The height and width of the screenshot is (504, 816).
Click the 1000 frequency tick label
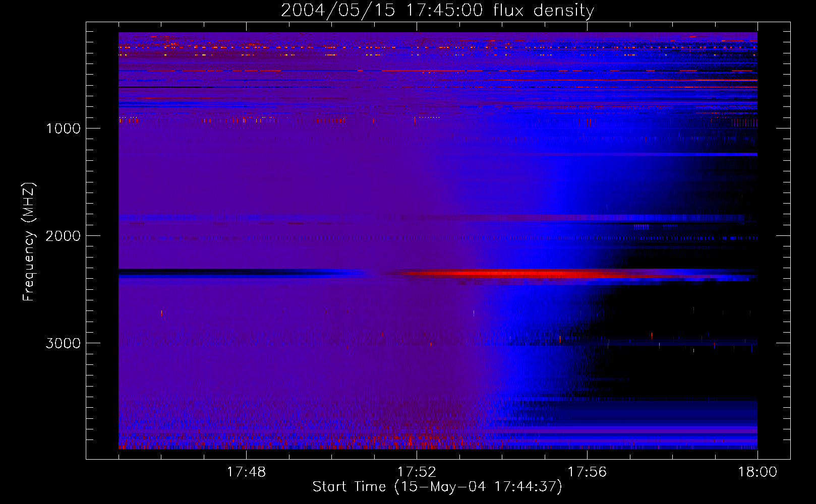pos(63,129)
